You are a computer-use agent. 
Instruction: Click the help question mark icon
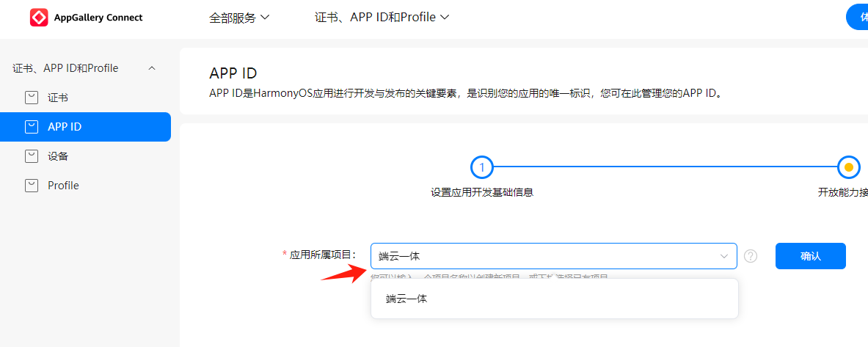(x=751, y=256)
